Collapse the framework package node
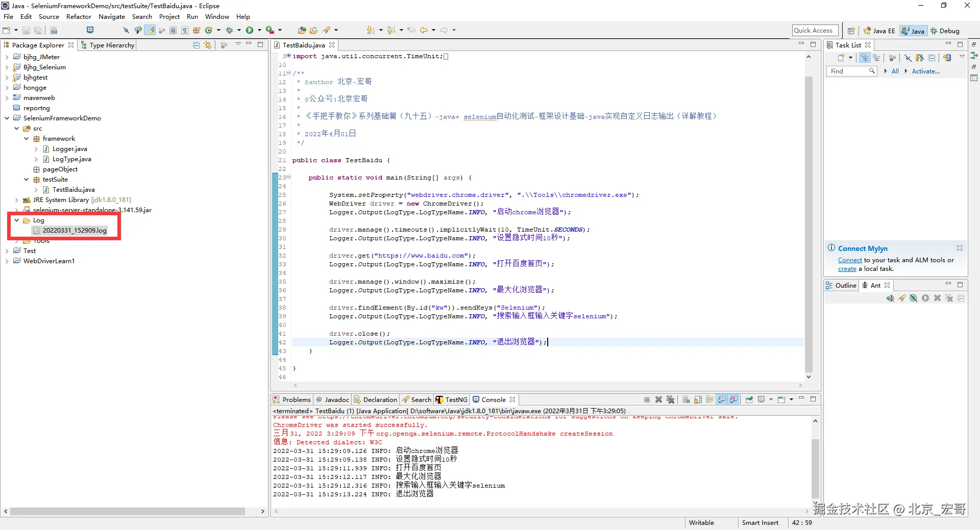The image size is (980, 530). [27, 139]
